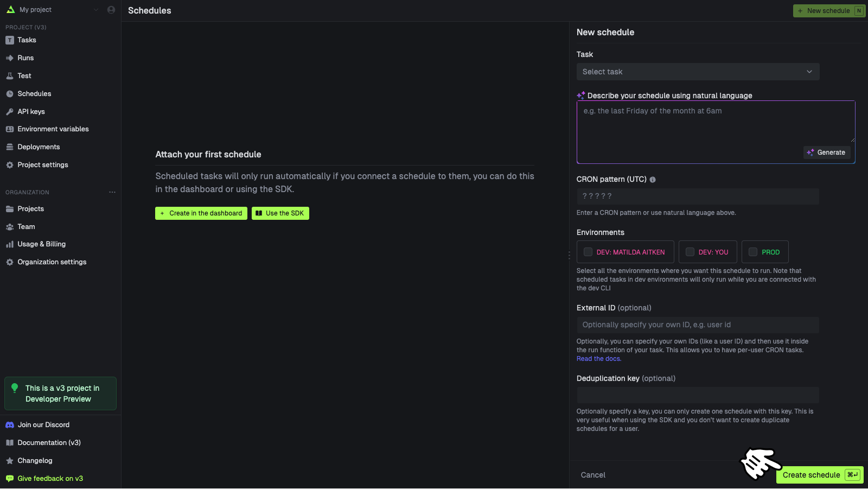Image resolution: width=868 pixels, height=489 pixels.
Task: Open Usage & Billing
Action: pyautogui.click(x=41, y=244)
